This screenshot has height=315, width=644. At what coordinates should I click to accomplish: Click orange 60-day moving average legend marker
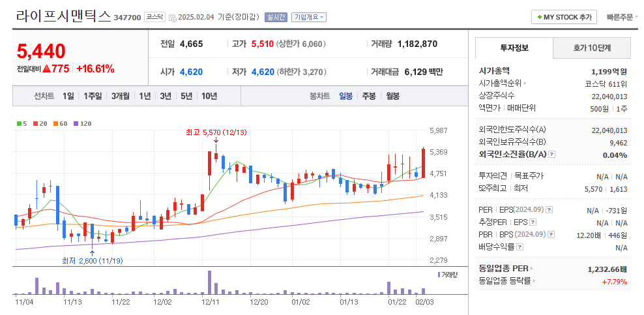55,123
